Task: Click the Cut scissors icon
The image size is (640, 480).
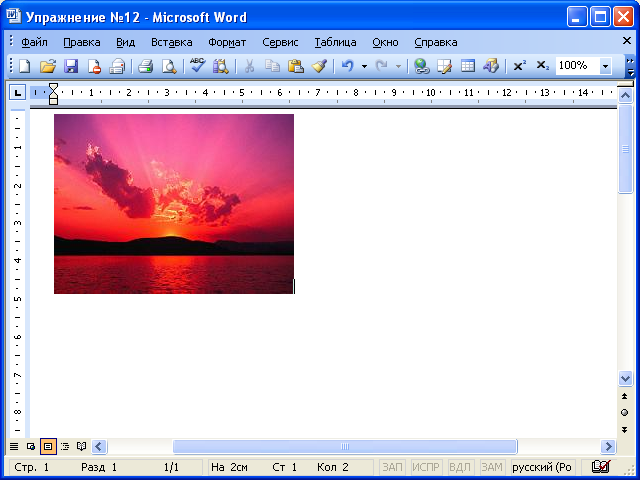Action: click(x=249, y=66)
